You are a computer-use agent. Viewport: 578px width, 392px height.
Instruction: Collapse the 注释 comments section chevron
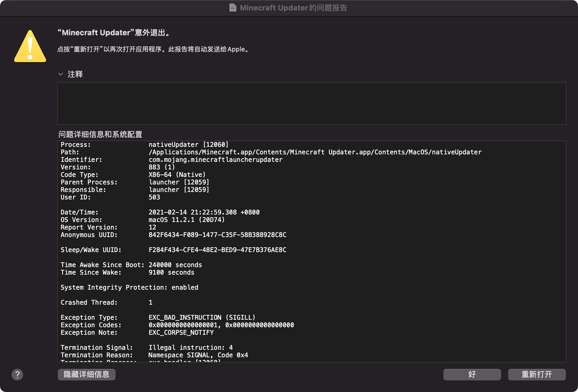[61, 74]
